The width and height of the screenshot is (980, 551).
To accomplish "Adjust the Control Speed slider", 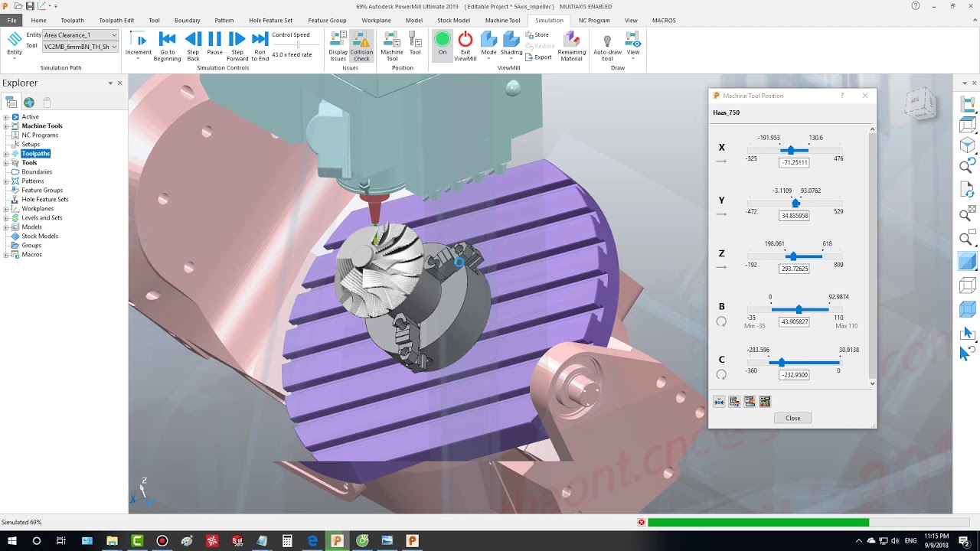I will click(x=298, y=44).
